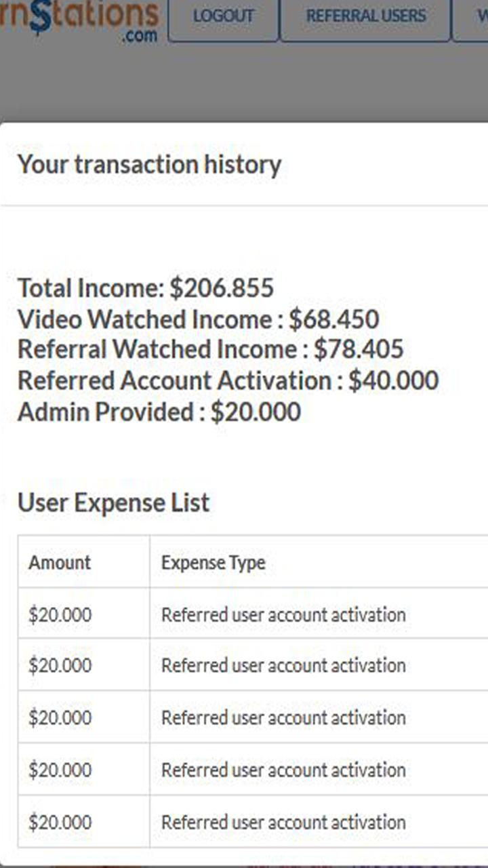Image resolution: width=488 pixels, height=868 pixels.
Task: Click the Total Income $206.855 line
Action: [x=146, y=288]
